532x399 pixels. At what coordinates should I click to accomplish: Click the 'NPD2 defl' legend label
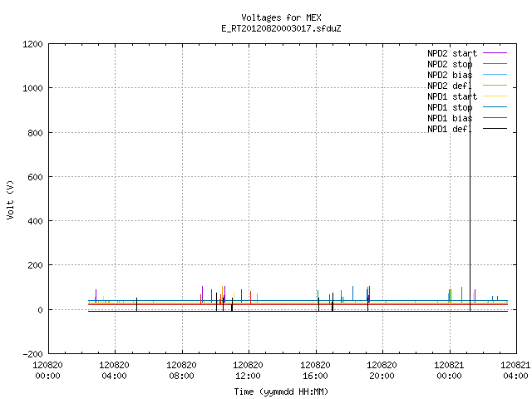pos(450,86)
